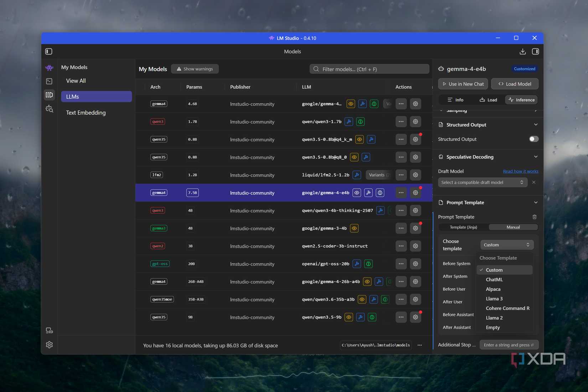This screenshot has width=588, height=392.
Task: Open settings gear for openai/gpt-oss-20b row
Action: 416,264
